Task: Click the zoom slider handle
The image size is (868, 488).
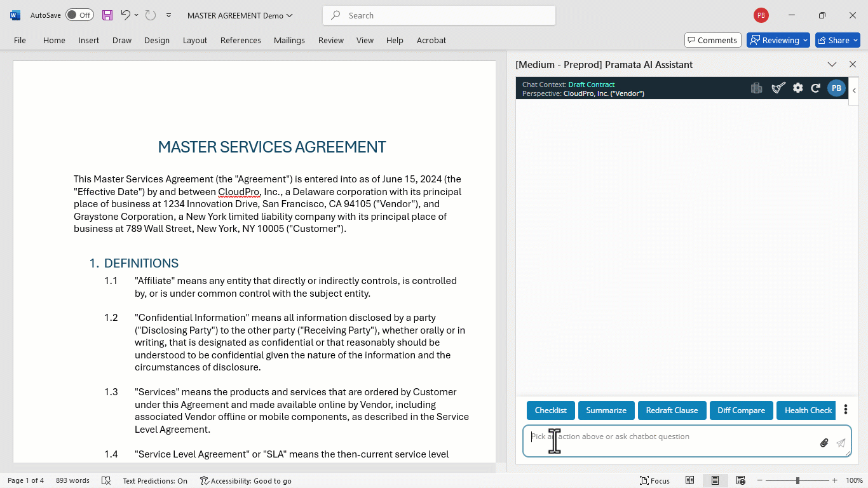Action: (797, 480)
